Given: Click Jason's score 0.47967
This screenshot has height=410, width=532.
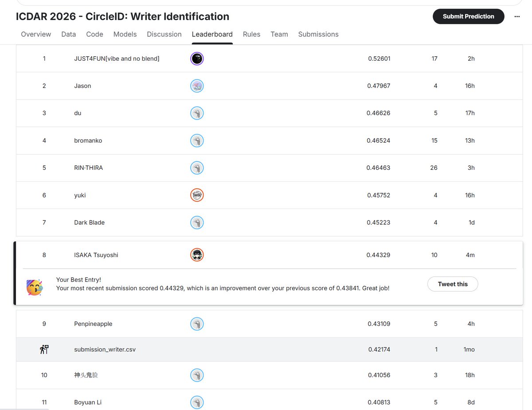Looking at the screenshot, I should point(379,86).
